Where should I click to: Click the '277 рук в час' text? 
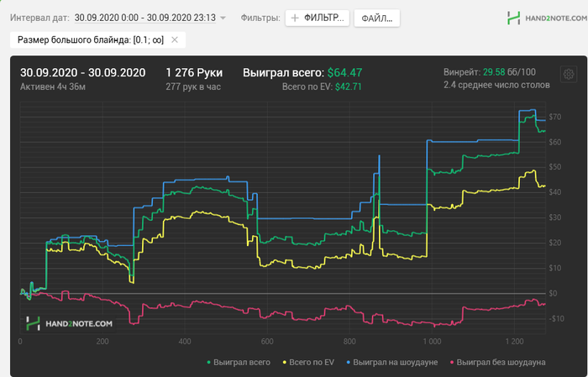(193, 87)
